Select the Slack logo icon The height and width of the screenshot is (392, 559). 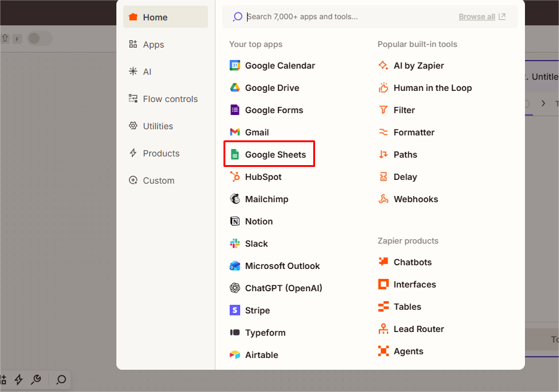tap(235, 244)
